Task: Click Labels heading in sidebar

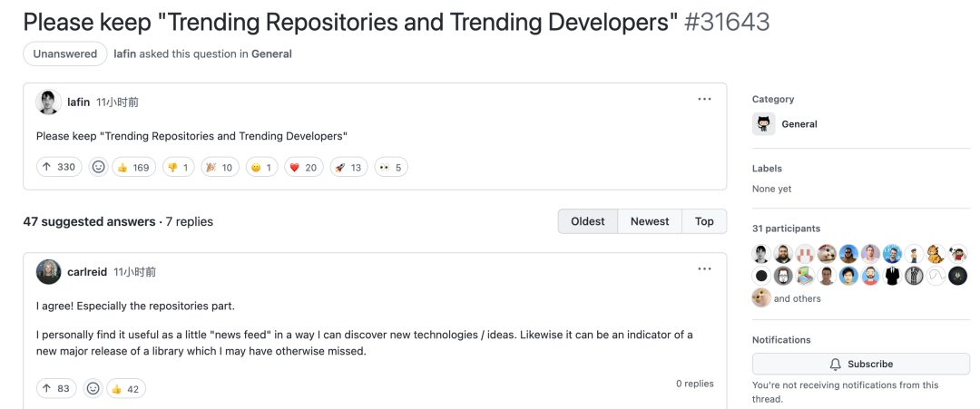Action: (767, 168)
